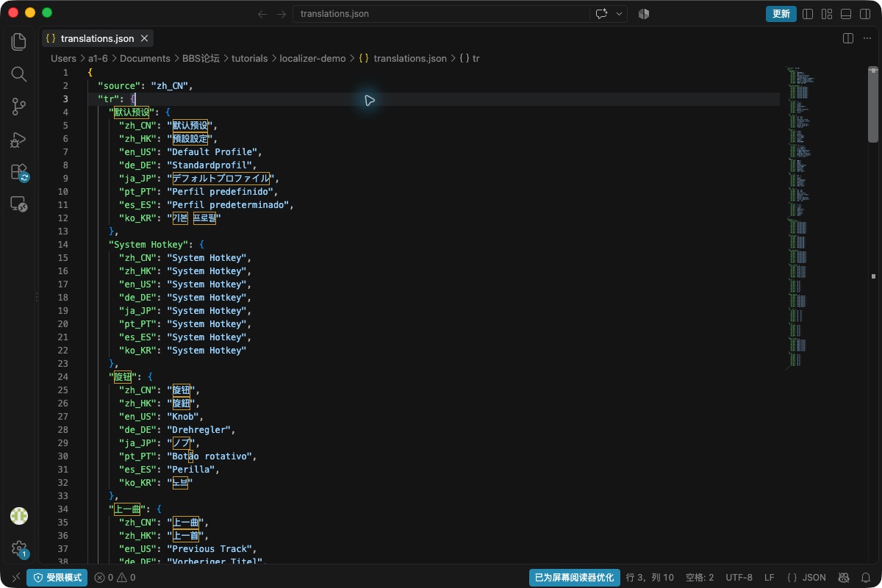The image size is (882, 588).
Task: Open notifications bell in status bar
Action: click(x=866, y=578)
